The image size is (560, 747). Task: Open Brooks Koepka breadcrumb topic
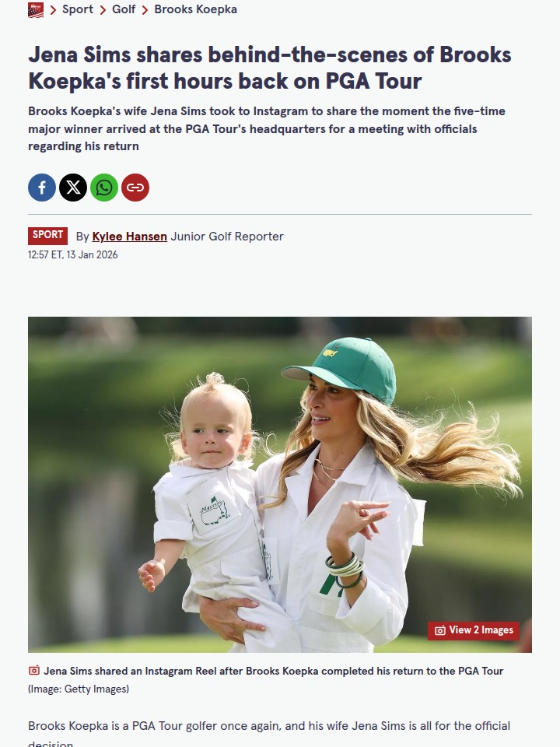[x=196, y=9]
